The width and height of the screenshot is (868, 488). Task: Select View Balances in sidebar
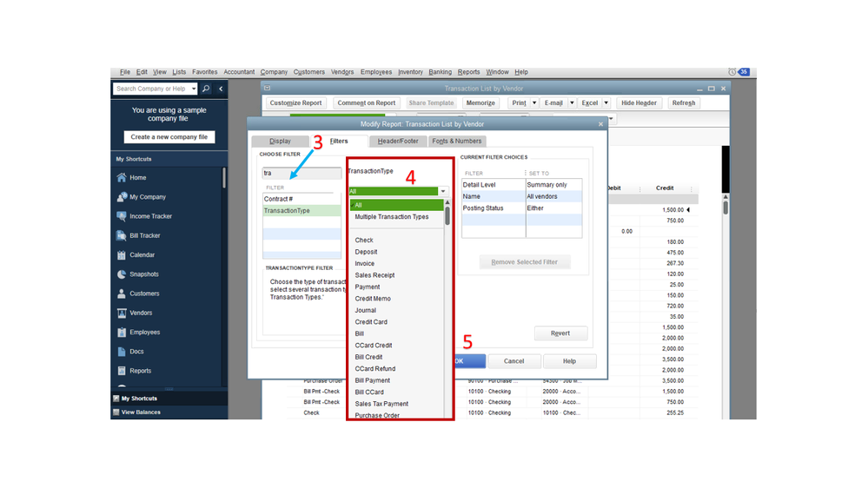tap(141, 412)
